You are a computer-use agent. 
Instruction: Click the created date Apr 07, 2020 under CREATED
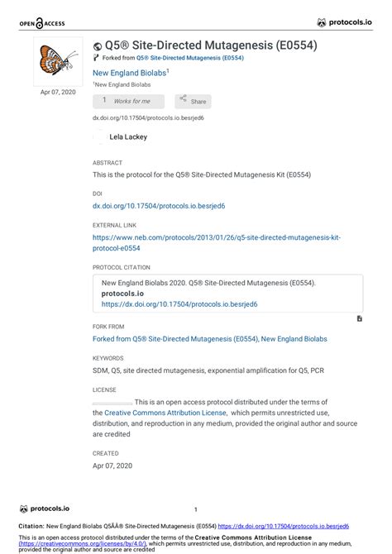pos(112,466)
